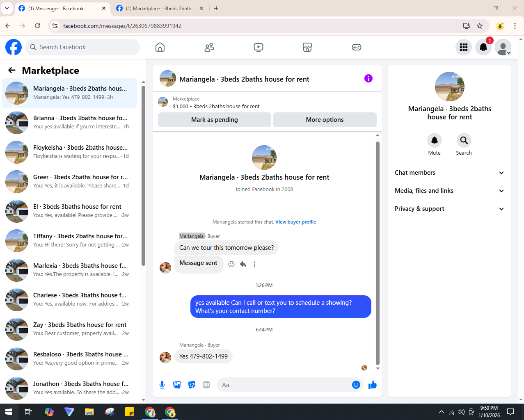This screenshot has width=524, height=420.
Task: Open Marlexia 3beds 3baths conversation
Action: [70, 270]
